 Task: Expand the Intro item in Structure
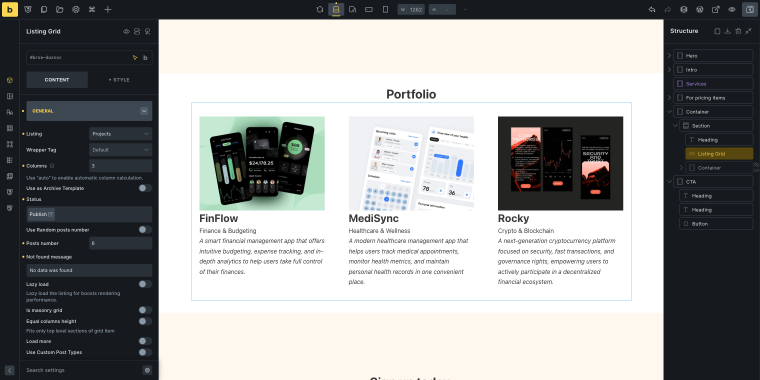(669, 70)
